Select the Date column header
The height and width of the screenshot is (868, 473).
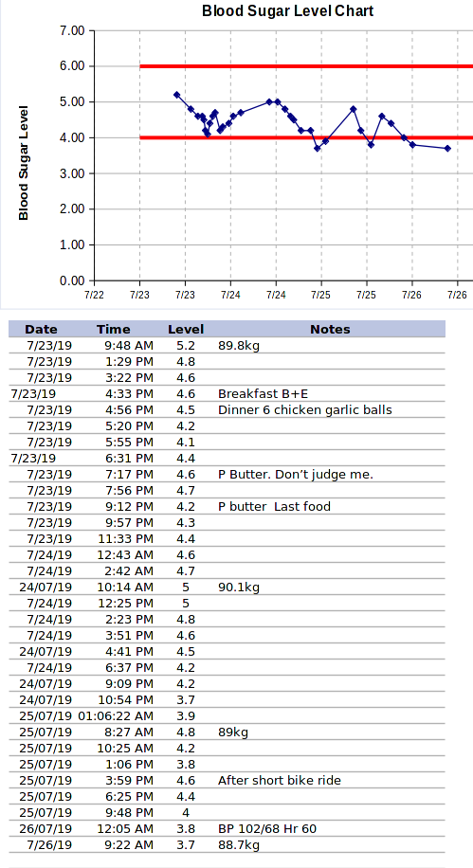[41, 330]
